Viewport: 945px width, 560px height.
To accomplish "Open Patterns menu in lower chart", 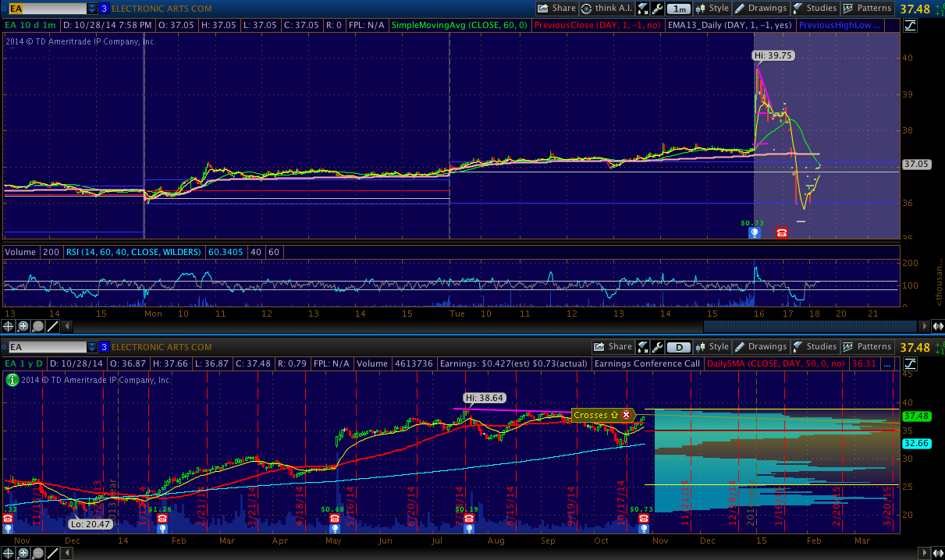I will coord(866,347).
